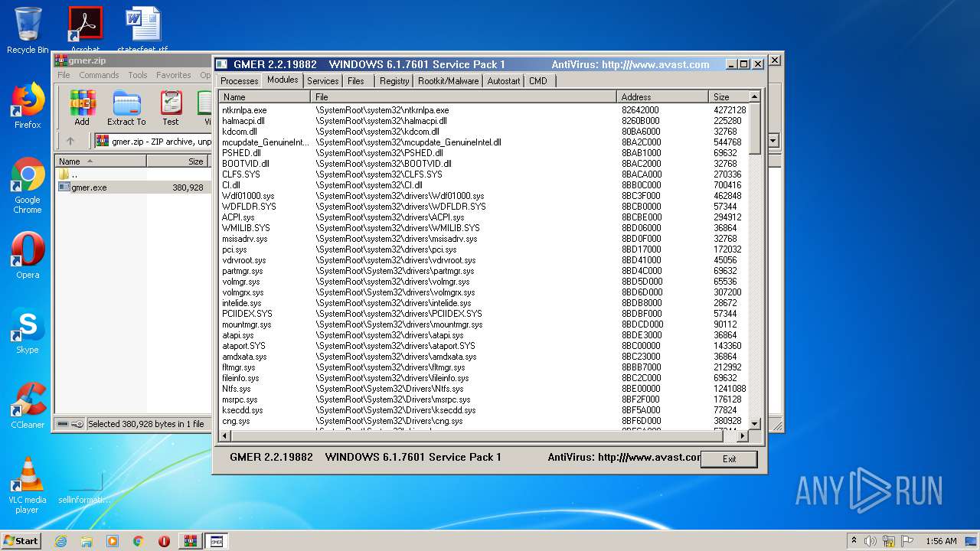980x551 pixels.
Task: Switch to GMER taskbar button
Action: [x=217, y=541]
